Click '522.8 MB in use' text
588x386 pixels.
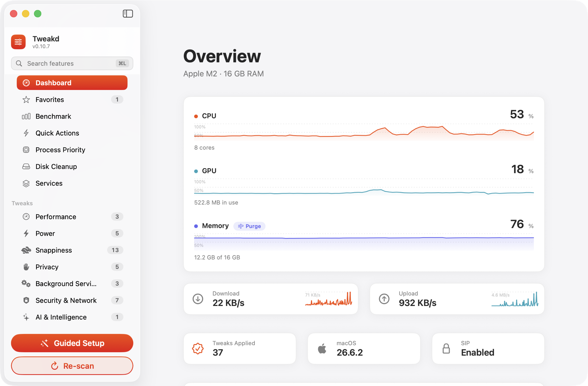216,203
